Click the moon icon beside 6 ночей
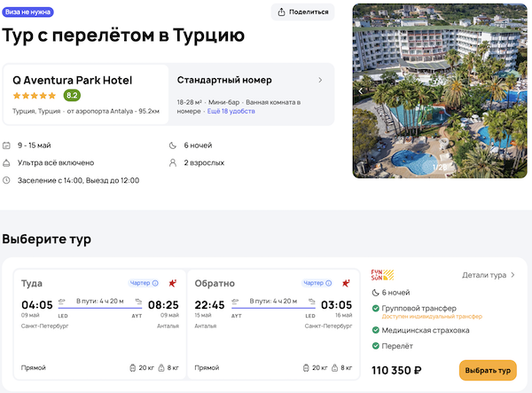Viewport: 532px width, 393px height. pyautogui.click(x=173, y=145)
